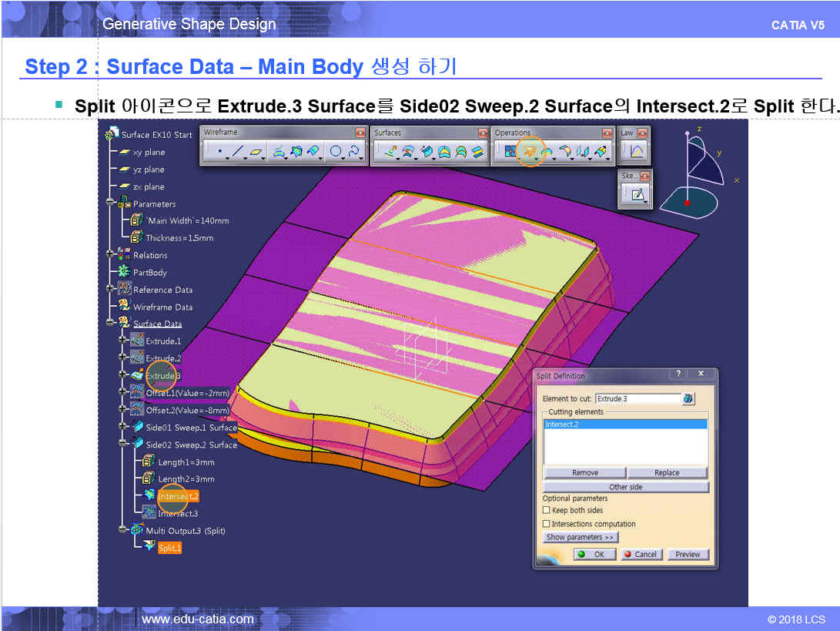Select Intersect.3 in the specification tree
The image size is (840, 631).
(178, 513)
